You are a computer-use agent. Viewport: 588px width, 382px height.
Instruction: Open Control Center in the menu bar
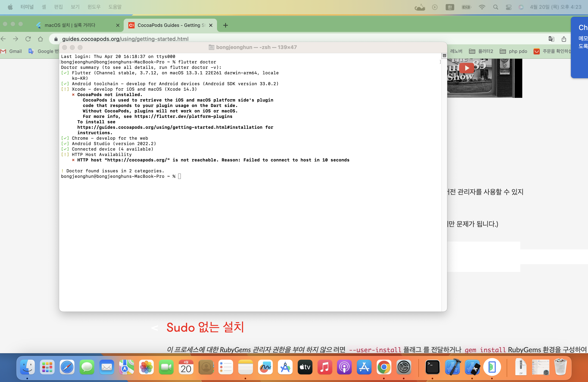pos(508,7)
